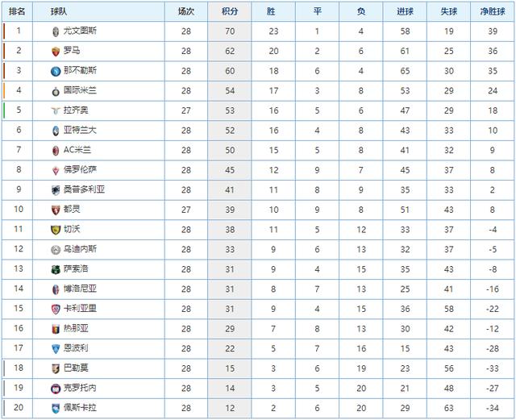Click the Pescara (佩斯卡拉) club crest icon
This screenshot has height=420, width=516.
click(x=54, y=408)
